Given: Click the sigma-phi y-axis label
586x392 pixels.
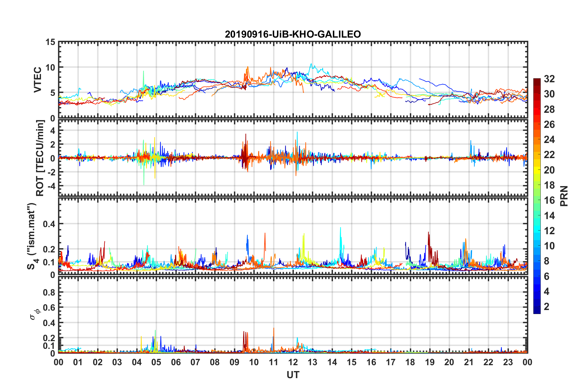Looking at the screenshot, I should 35,314.
